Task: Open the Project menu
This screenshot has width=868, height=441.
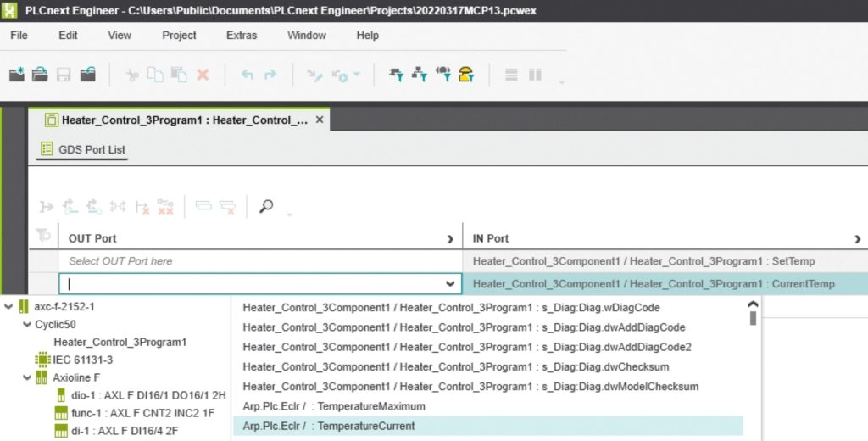Action: pyautogui.click(x=179, y=36)
